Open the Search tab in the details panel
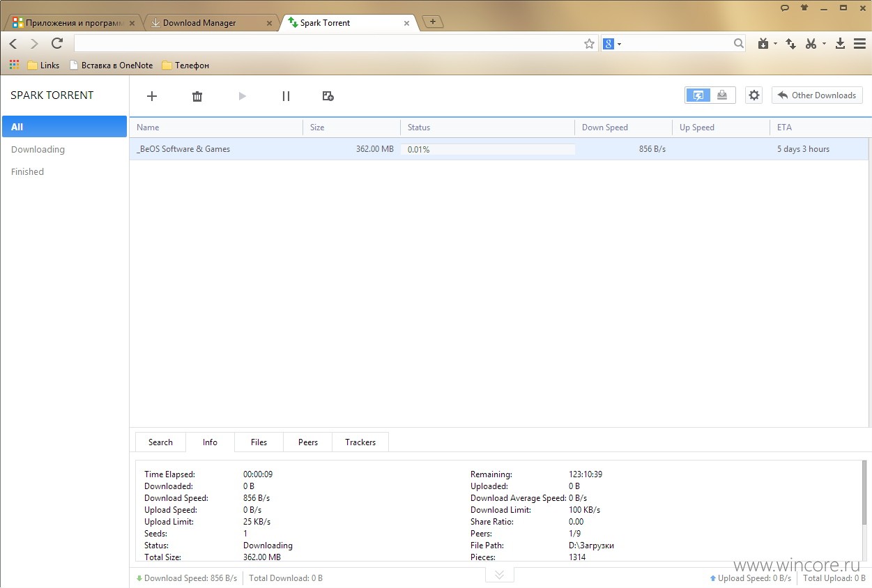Viewport: 872px width, 588px height. point(160,442)
